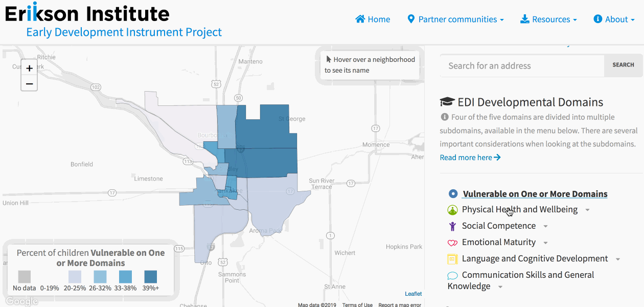
Task: Follow the 'Read more here' link
Action: 470,158
